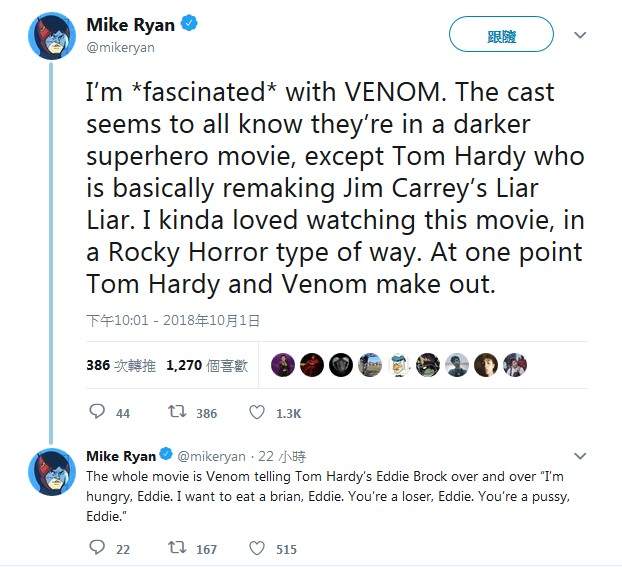The image size is (622, 567).
Task: Retweet the second tweet with 167 retweets
Action: (x=178, y=548)
